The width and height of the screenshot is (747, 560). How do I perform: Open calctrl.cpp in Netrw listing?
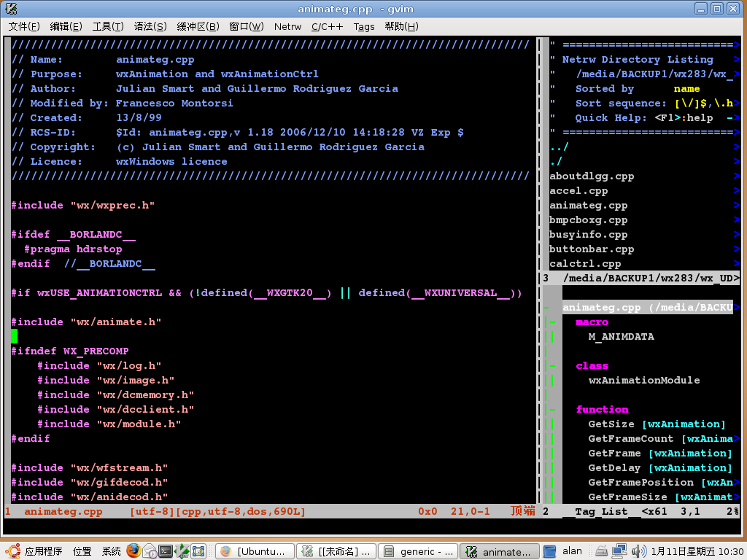pos(585,263)
